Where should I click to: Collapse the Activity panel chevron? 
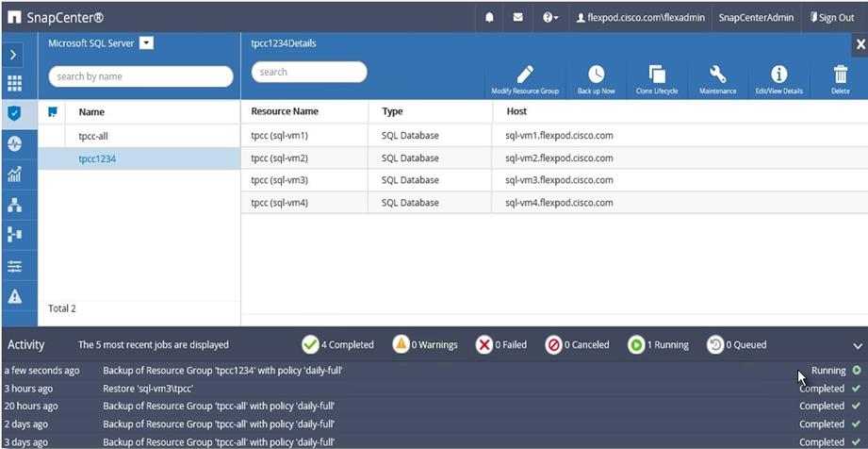coord(858,346)
